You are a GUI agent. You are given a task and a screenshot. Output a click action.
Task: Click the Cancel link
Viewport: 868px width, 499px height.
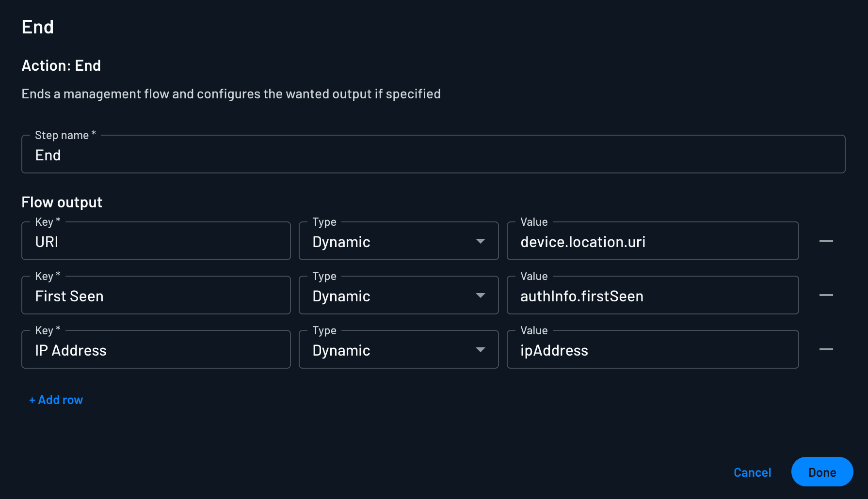752,472
